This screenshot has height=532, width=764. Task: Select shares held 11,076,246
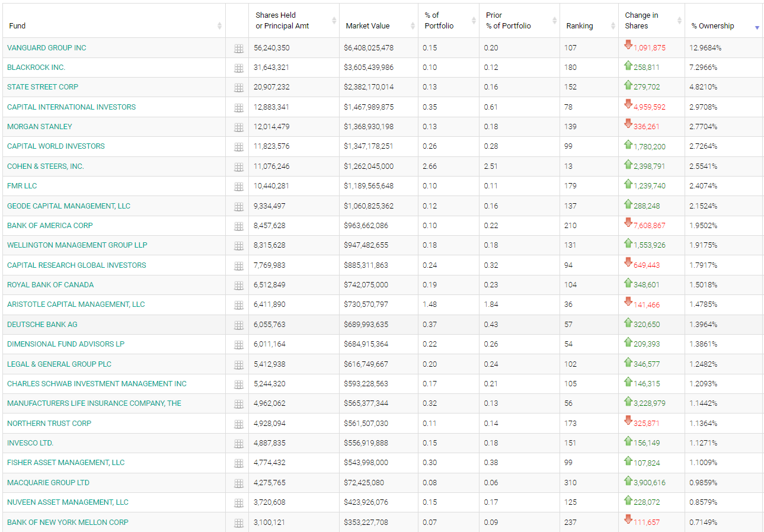(x=271, y=166)
